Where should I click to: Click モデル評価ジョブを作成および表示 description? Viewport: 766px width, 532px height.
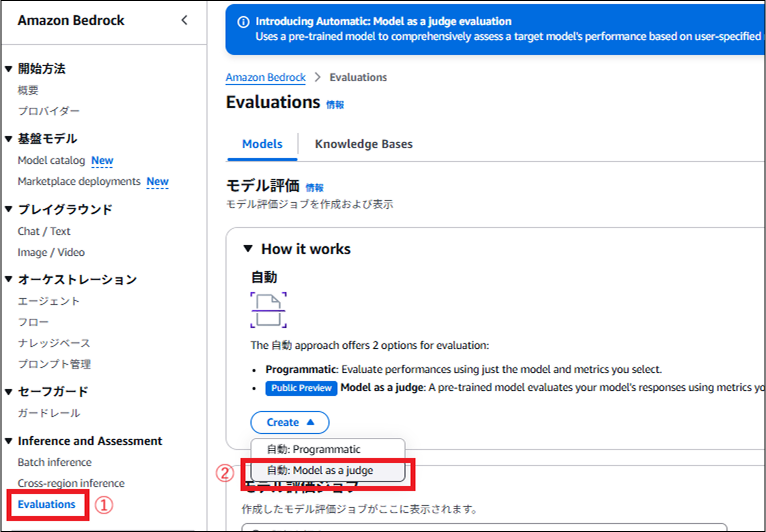[x=310, y=204]
